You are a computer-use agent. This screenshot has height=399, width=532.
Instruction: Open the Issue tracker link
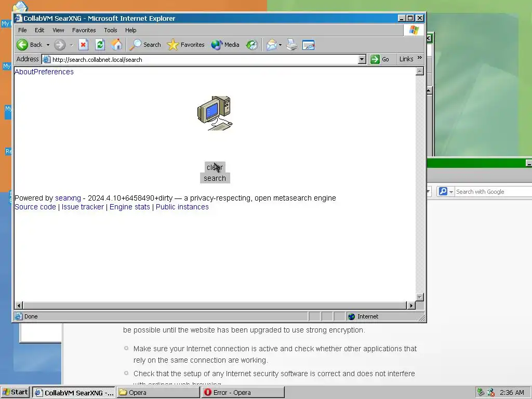83,207
